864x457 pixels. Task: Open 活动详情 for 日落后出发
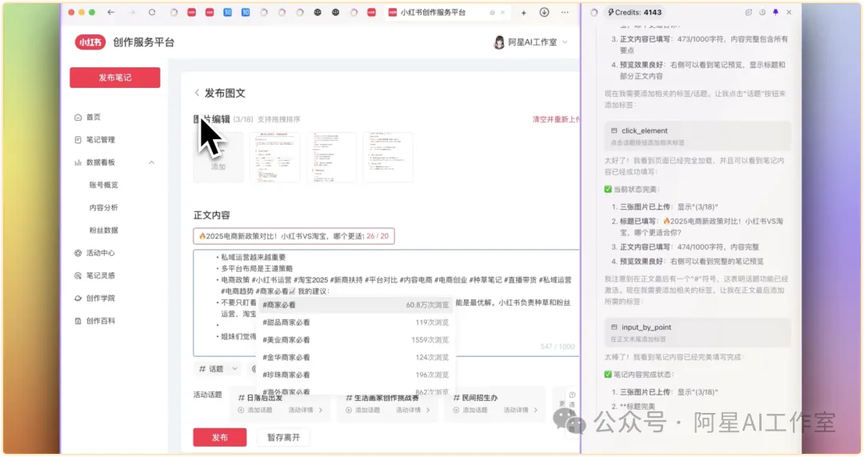click(306, 410)
